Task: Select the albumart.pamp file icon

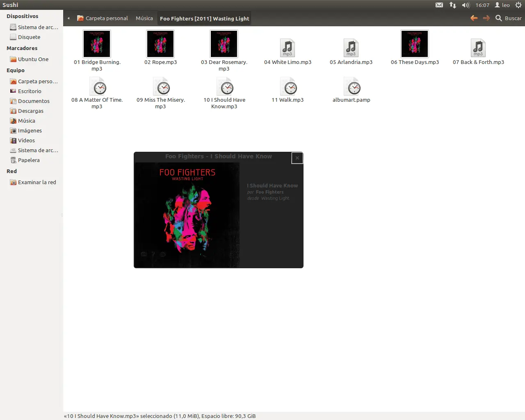Action: 352,86
